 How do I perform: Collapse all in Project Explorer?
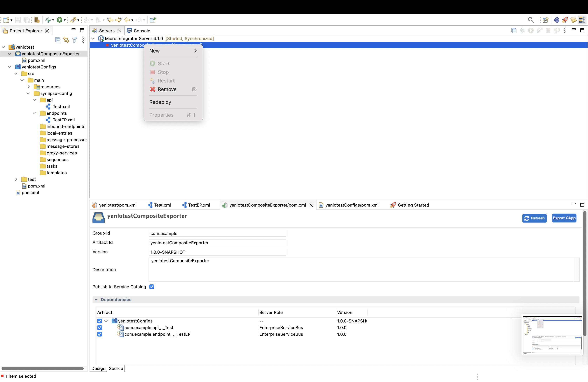pyautogui.click(x=58, y=40)
